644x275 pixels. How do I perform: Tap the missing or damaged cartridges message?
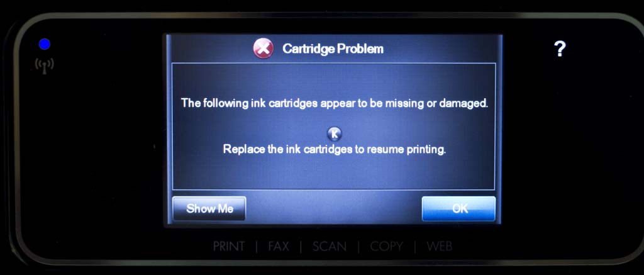click(x=335, y=103)
